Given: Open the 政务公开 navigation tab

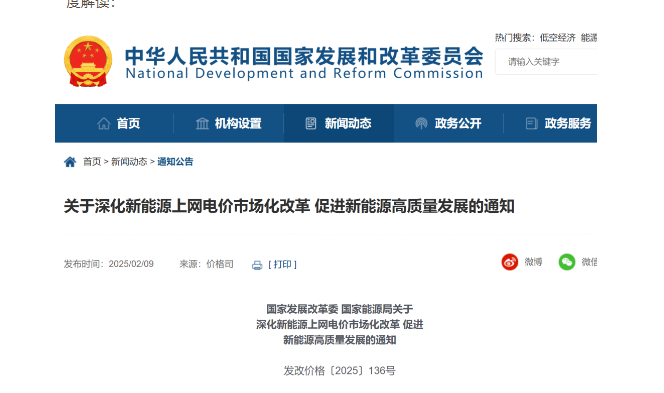Looking at the screenshot, I should 449,124.
